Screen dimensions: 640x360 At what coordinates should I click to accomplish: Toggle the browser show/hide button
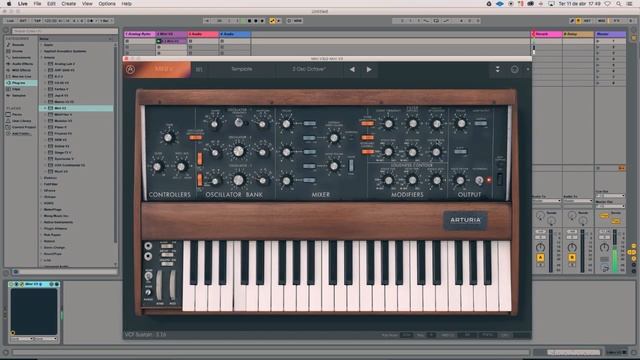[x=6, y=31]
